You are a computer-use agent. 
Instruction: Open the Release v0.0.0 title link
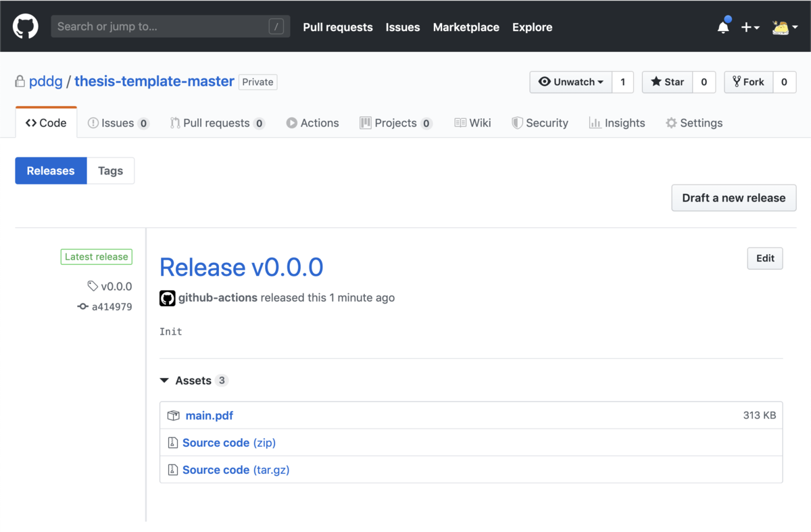click(241, 267)
